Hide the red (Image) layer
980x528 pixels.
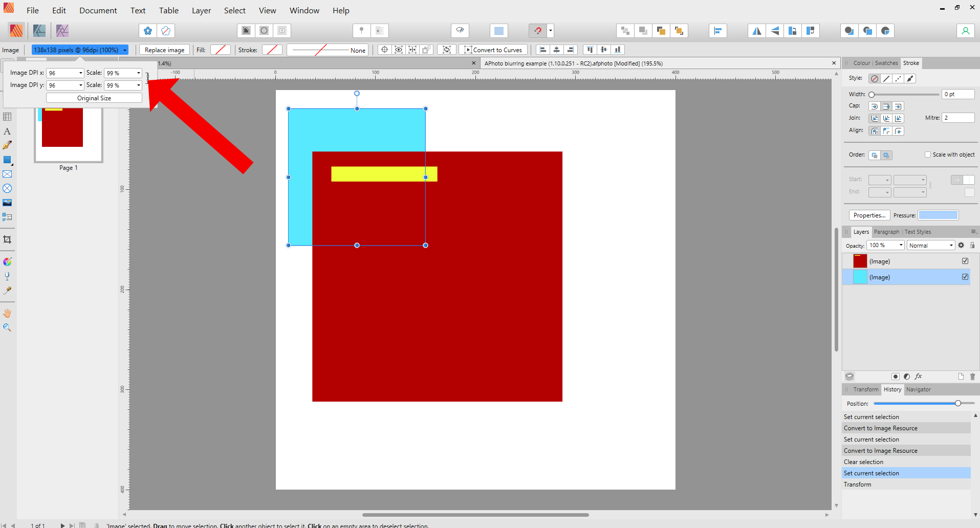click(x=966, y=261)
